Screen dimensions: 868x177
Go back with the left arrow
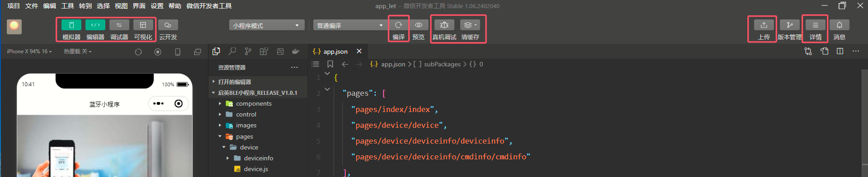pyautogui.click(x=345, y=64)
